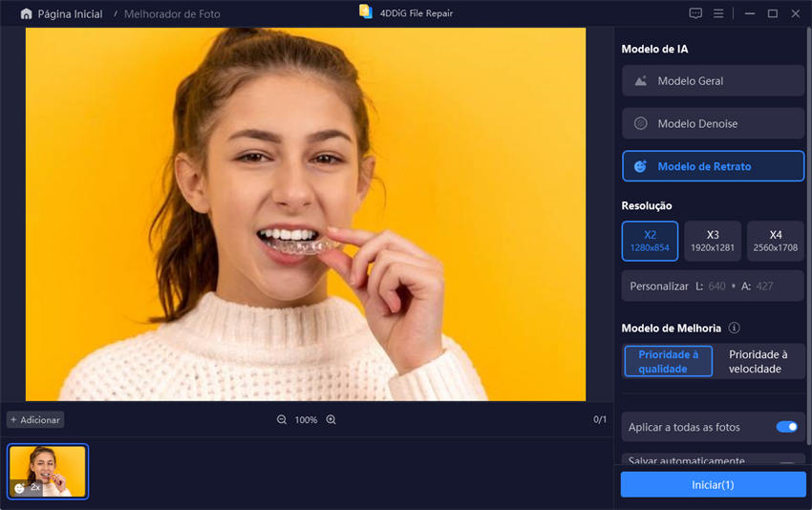The height and width of the screenshot is (510, 812).
Task: Go to Página Inicial home icon
Action: (x=26, y=14)
